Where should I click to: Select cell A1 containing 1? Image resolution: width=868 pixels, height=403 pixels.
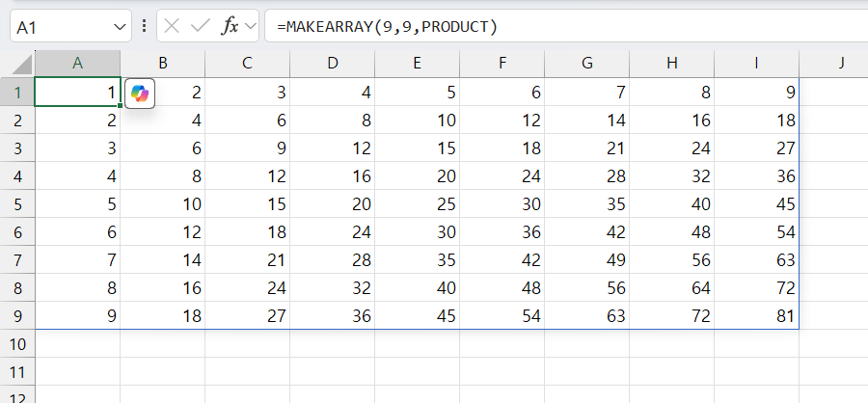(x=77, y=92)
